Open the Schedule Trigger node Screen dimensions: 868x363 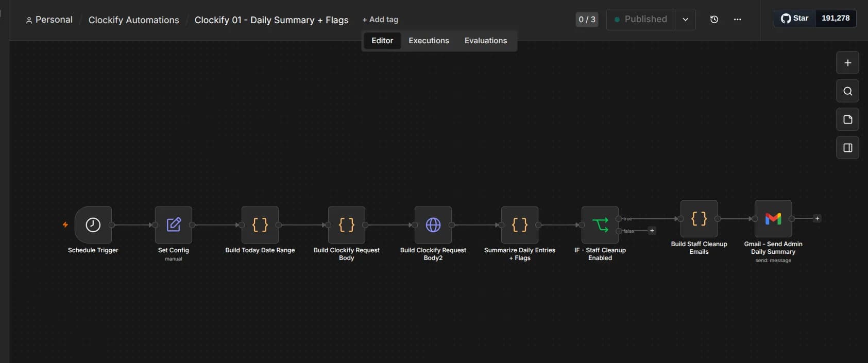pyautogui.click(x=93, y=224)
